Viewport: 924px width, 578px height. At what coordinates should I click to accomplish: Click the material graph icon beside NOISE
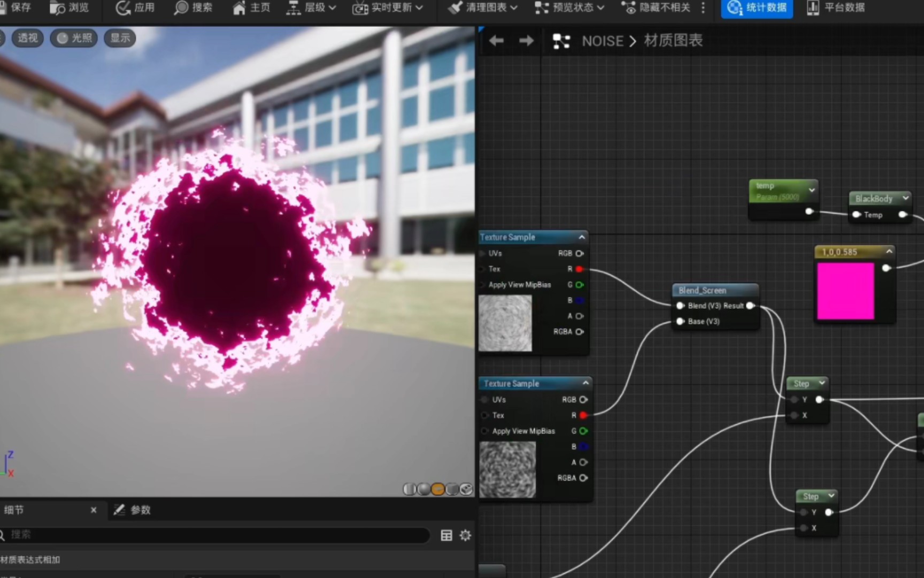pyautogui.click(x=561, y=41)
